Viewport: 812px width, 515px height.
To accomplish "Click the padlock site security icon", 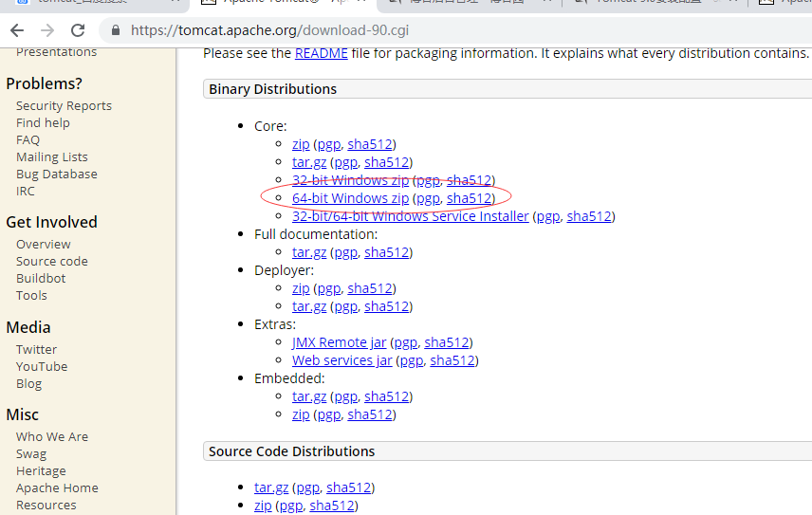I will (x=116, y=30).
